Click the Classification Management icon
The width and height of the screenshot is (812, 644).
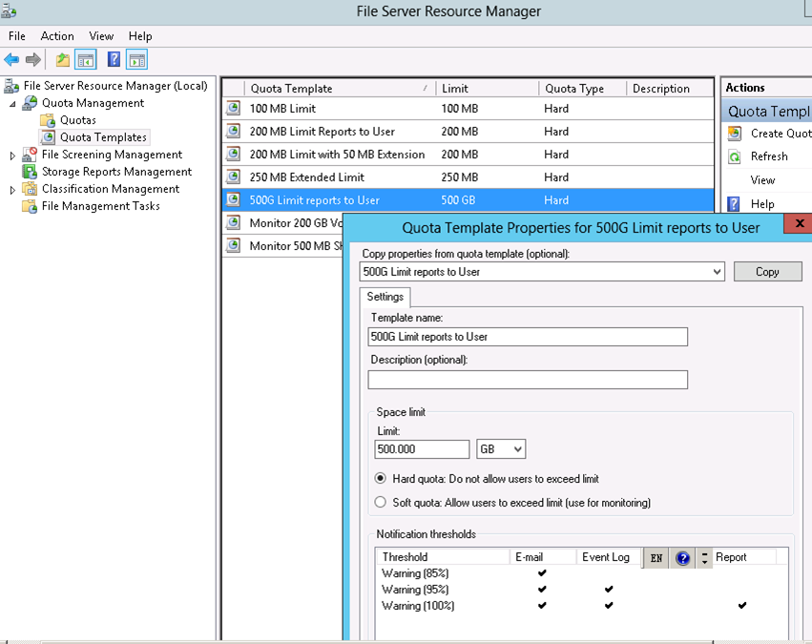[x=30, y=189]
